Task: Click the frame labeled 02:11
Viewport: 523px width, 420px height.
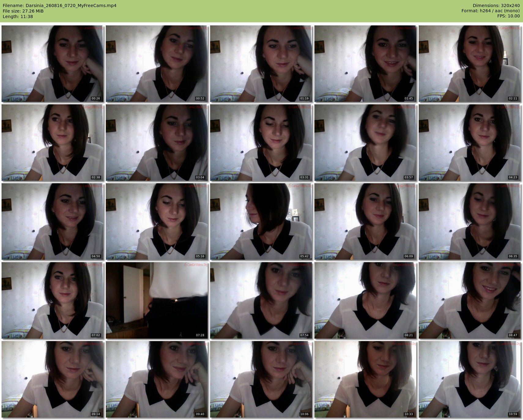Action: (469, 64)
